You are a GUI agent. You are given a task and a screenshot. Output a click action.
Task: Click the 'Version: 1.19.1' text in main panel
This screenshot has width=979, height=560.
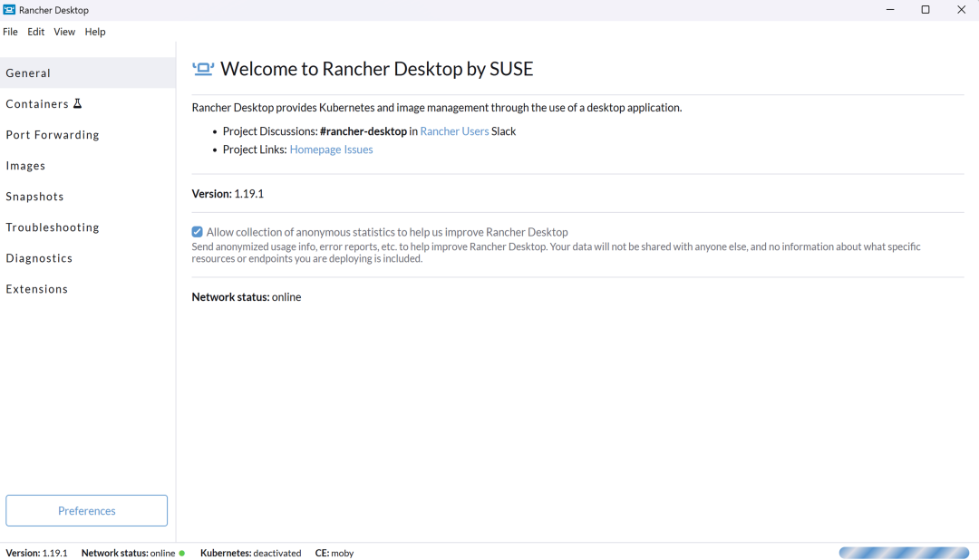pos(228,194)
